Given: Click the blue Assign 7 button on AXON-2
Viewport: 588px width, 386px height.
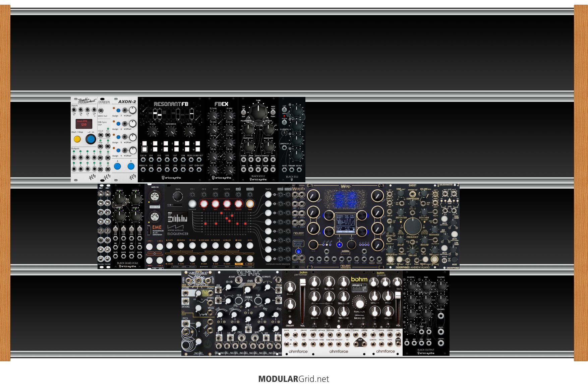Looking at the screenshot, I should coord(118,110).
